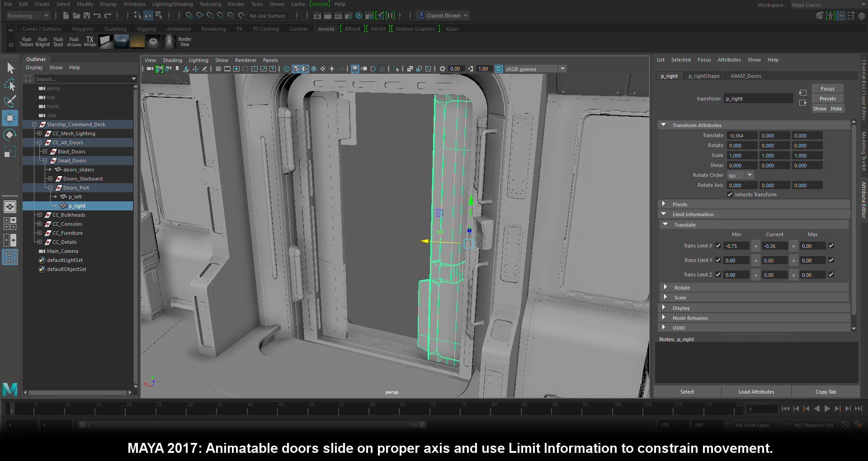Image resolution: width=868 pixels, height=461 pixels.
Task: Click the Redo arrow icon
Action: coord(108,16)
